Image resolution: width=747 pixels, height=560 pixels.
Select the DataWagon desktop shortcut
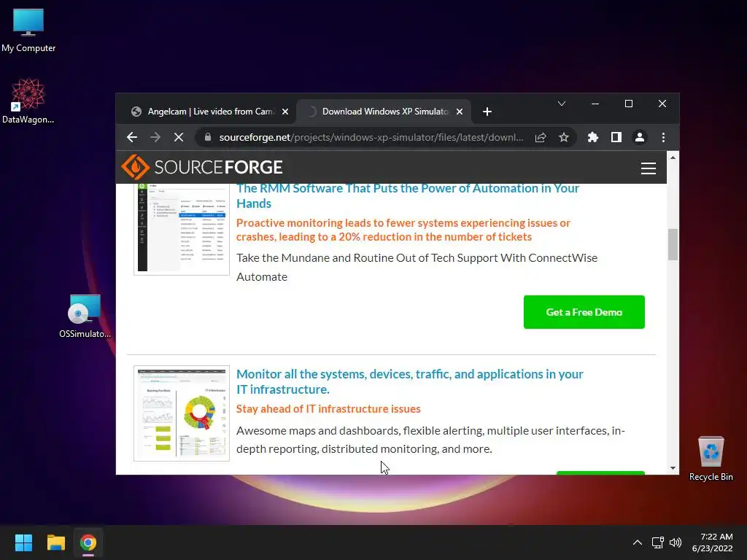(x=28, y=101)
